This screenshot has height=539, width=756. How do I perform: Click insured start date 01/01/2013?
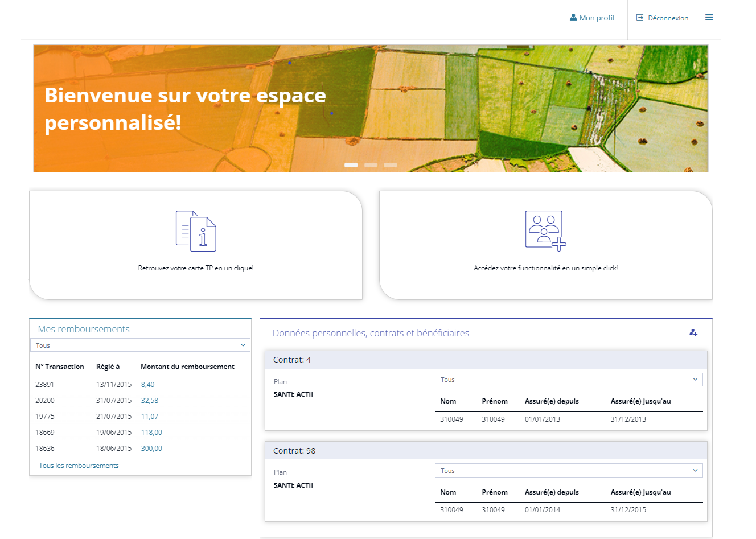543,419
